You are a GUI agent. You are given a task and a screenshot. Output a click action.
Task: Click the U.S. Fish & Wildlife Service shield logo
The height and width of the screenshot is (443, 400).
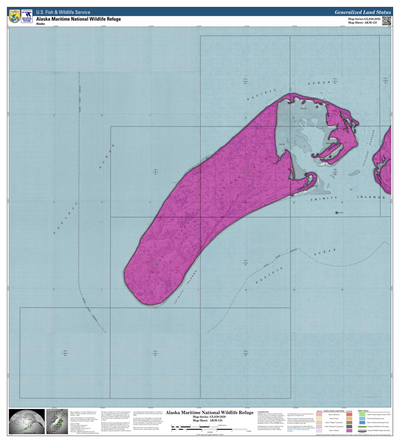click(x=15, y=16)
